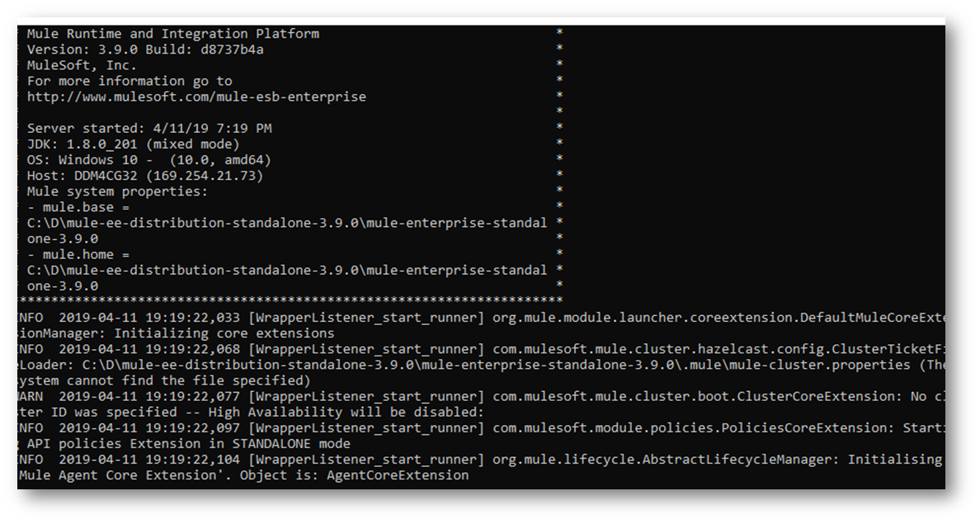The image size is (980, 524).
Task: Click the MuleSoft, Inc. text
Action: (x=82, y=65)
